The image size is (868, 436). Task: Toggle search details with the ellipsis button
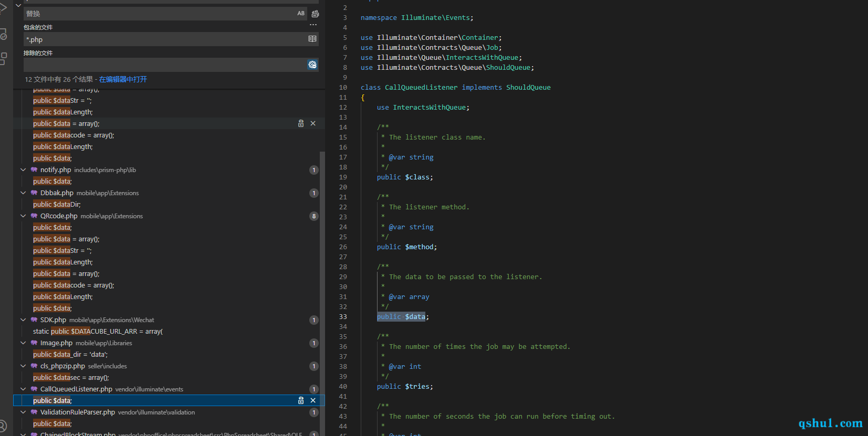click(313, 25)
